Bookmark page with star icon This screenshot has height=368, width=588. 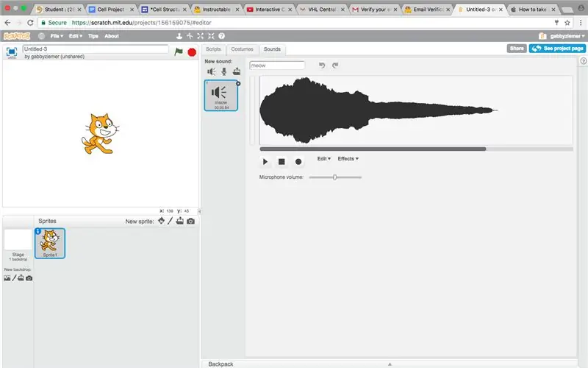click(567, 23)
